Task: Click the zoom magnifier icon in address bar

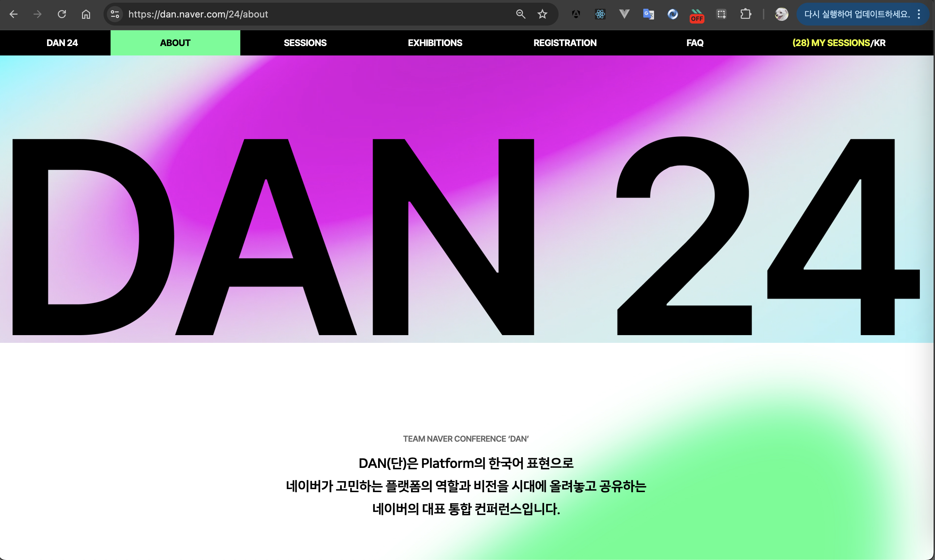Action: (520, 14)
